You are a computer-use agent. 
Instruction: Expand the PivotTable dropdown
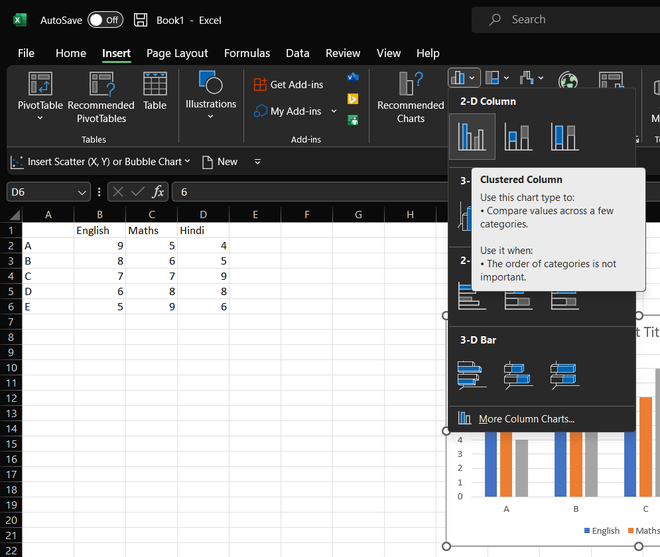(x=40, y=118)
